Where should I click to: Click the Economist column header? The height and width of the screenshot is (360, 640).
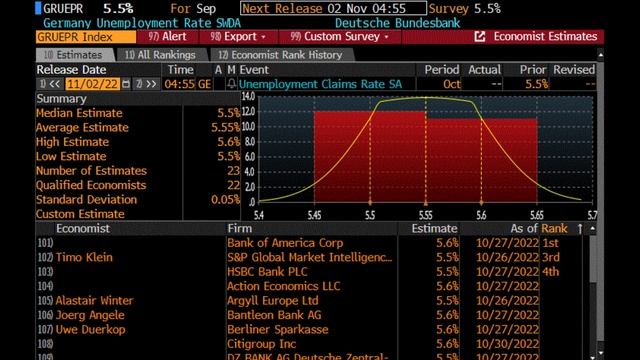click(x=83, y=229)
